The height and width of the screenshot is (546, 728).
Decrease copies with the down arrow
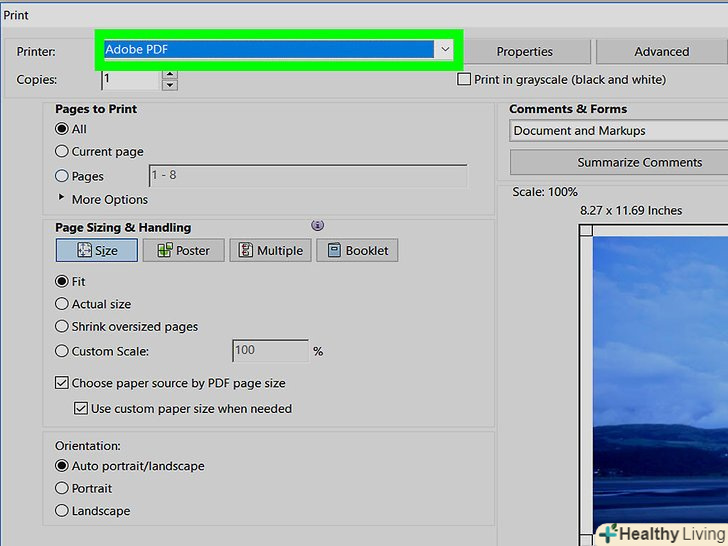coord(170,85)
